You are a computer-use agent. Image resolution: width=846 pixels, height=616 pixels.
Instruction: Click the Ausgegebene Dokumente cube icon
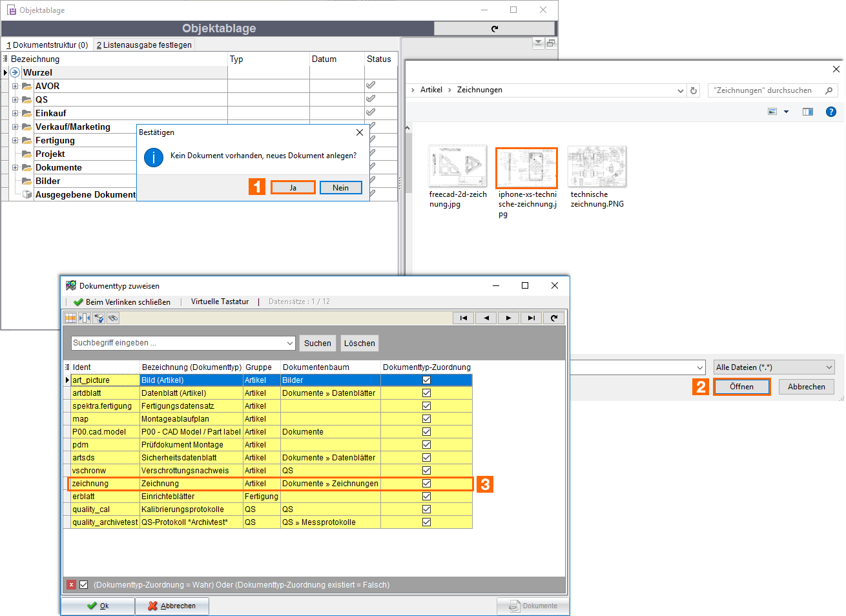click(x=27, y=194)
